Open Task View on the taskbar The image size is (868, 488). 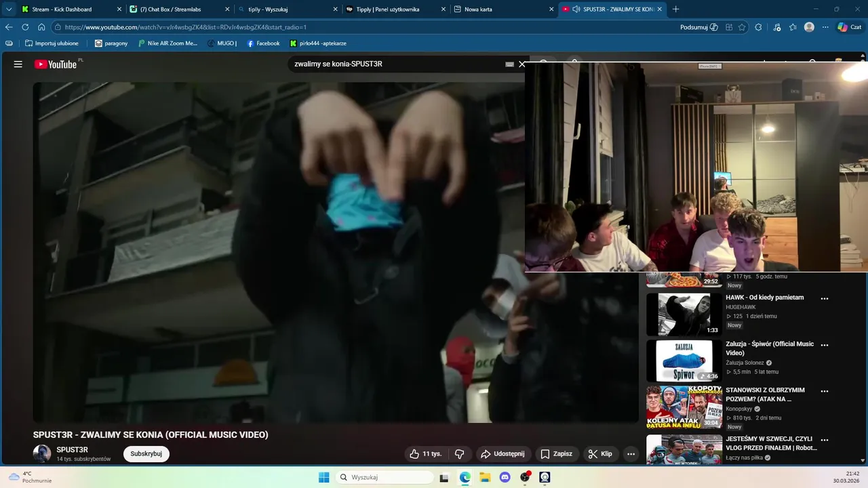click(x=444, y=477)
